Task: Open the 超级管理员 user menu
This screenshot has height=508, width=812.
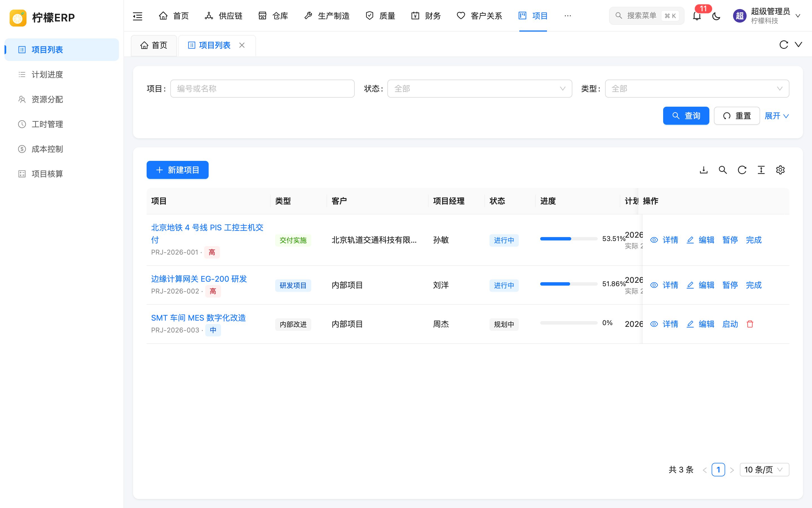Action: (767, 16)
